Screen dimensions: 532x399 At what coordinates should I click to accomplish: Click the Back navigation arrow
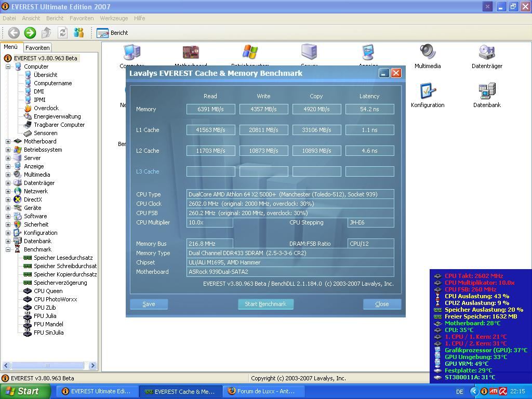[x=14, y=33]
